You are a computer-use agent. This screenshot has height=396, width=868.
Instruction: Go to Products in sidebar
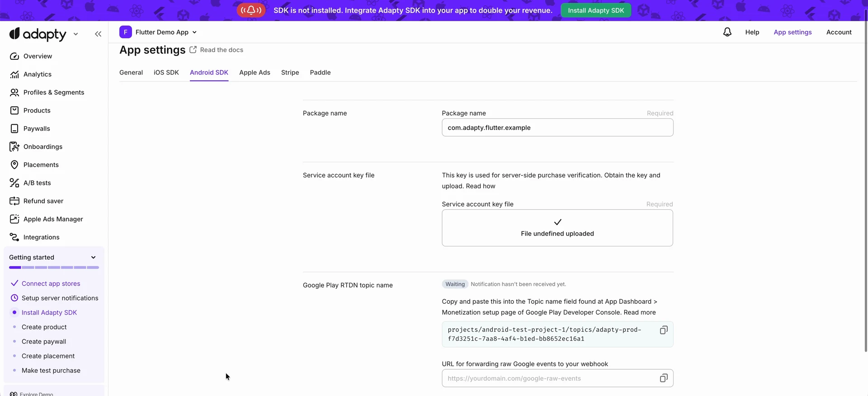pyautogui.click(x=37, y=110)
